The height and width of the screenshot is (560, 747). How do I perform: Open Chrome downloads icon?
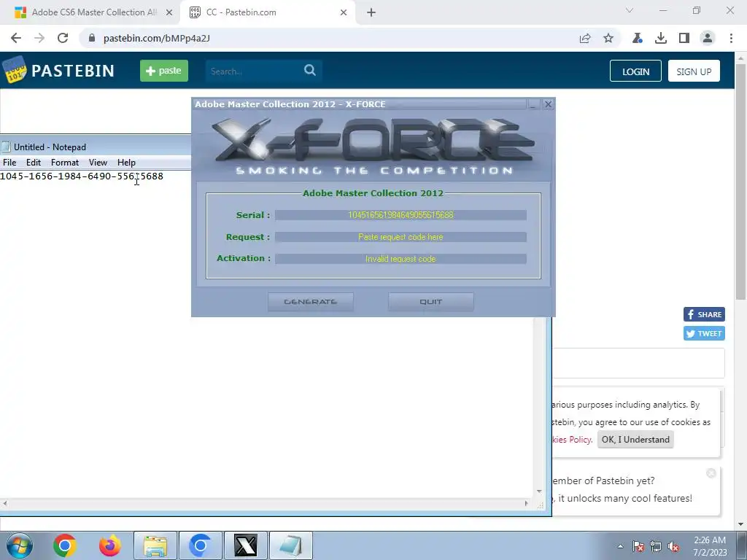pos(661,38)
